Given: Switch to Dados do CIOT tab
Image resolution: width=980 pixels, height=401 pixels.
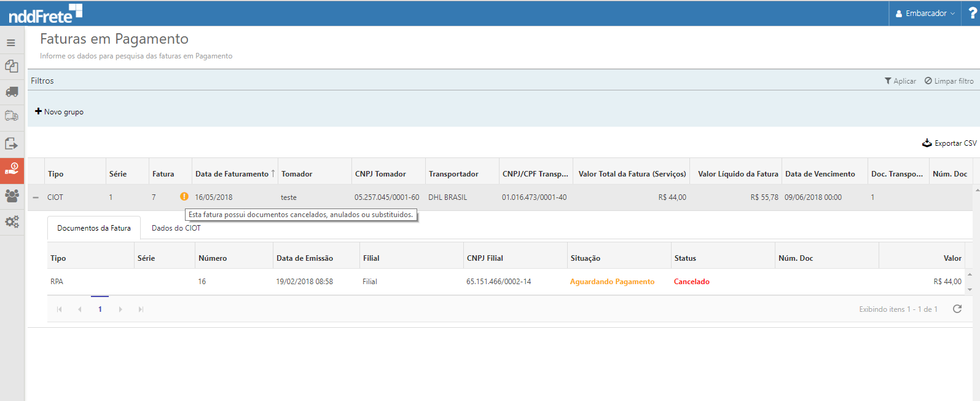Looking at the screenshot, I should click(x=176, y=228).
